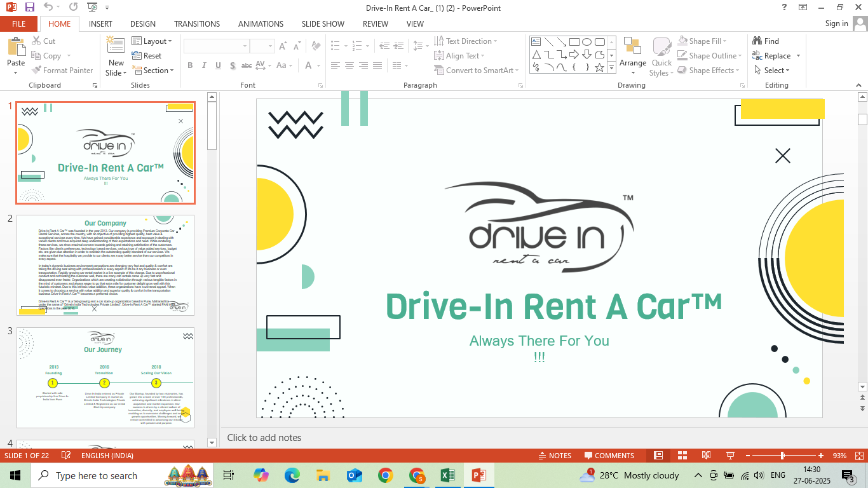Toggle the Notes pane in status bar
868x488 pixels.
[x=554, y=456]
